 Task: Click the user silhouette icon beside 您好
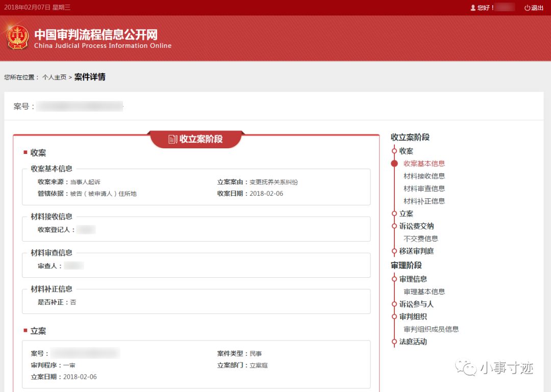tap(473, 8)
